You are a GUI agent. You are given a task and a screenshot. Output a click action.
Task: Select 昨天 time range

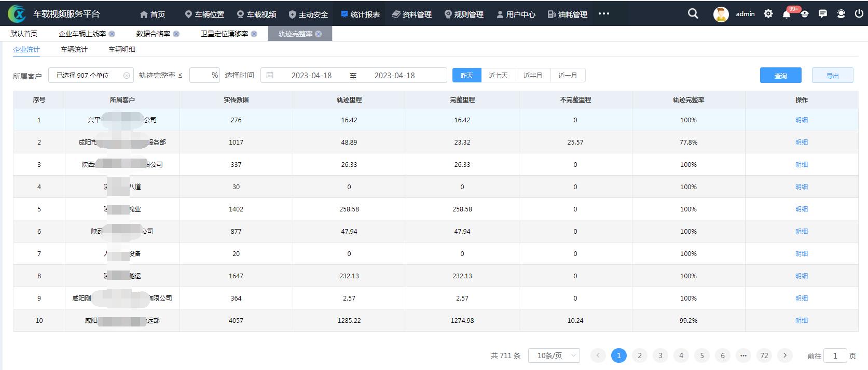point(467,75)
